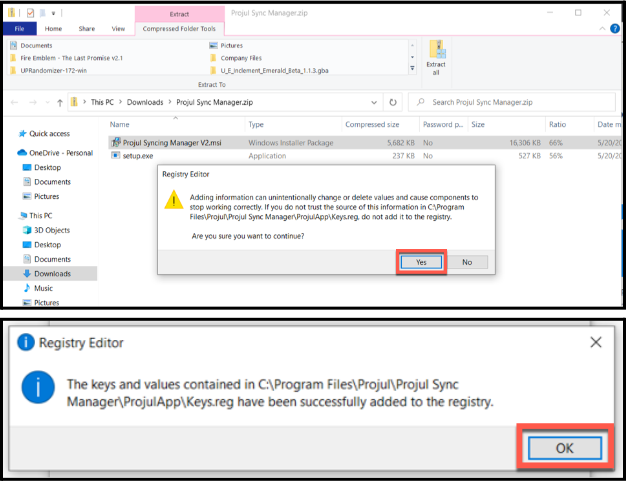Click the Documents icon in Extract To list
This screenshot has height=481, width=626.
[14, 45]
